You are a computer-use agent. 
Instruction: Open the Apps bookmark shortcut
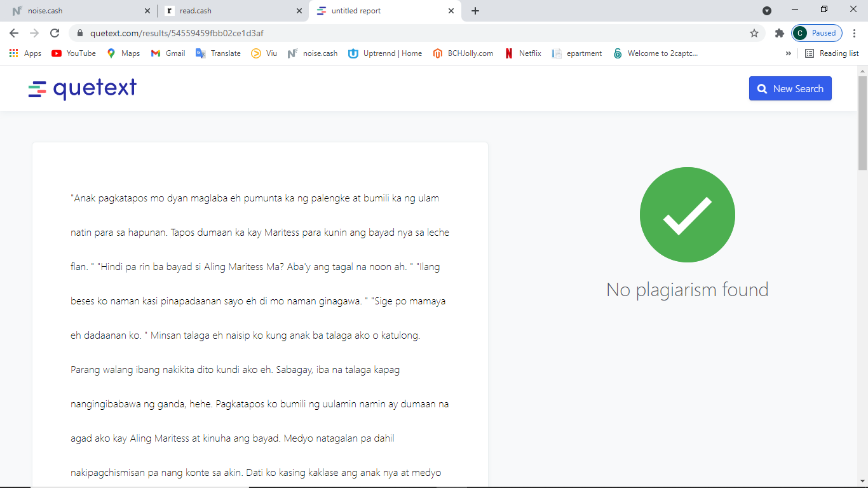(25, 53)
